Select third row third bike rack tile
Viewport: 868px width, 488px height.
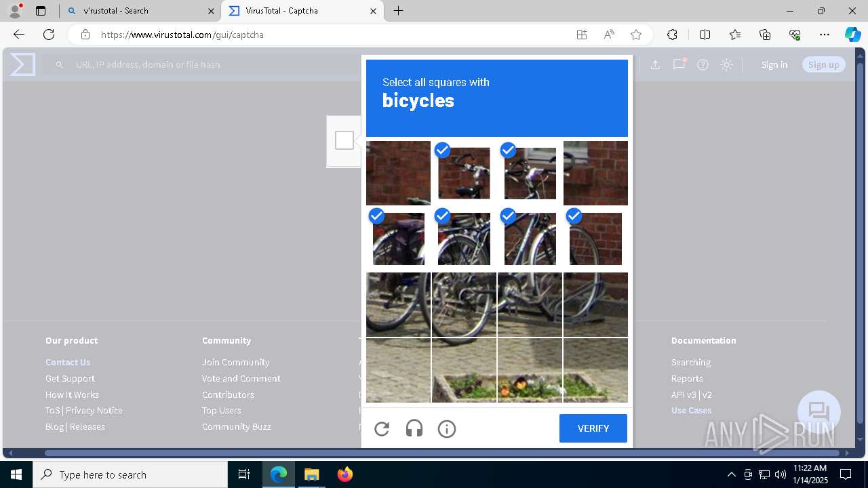(x=530, y=304)
